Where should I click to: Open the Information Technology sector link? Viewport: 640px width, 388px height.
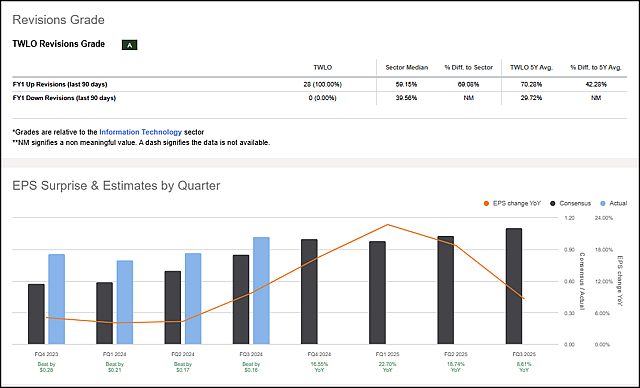tap(140, 132)
